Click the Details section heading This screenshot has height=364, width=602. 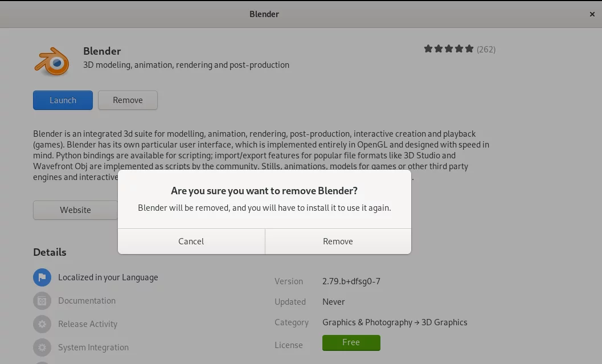(x=50, y=252)
